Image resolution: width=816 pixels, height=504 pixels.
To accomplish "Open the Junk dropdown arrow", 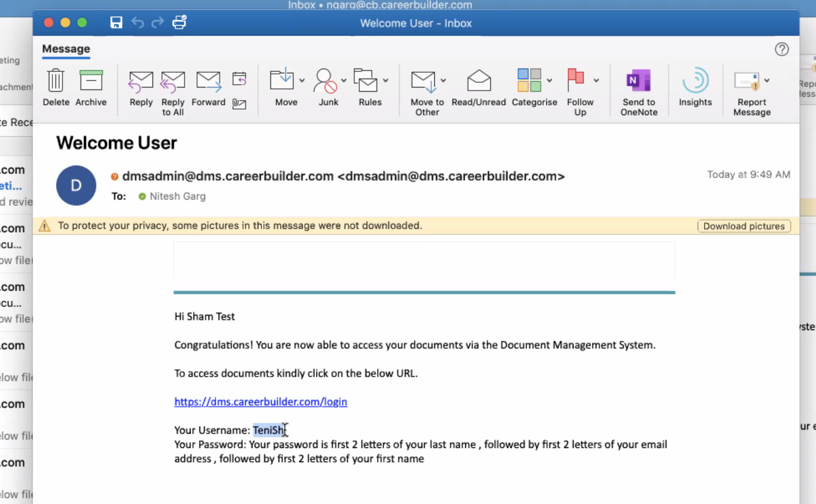I will 344,80.
